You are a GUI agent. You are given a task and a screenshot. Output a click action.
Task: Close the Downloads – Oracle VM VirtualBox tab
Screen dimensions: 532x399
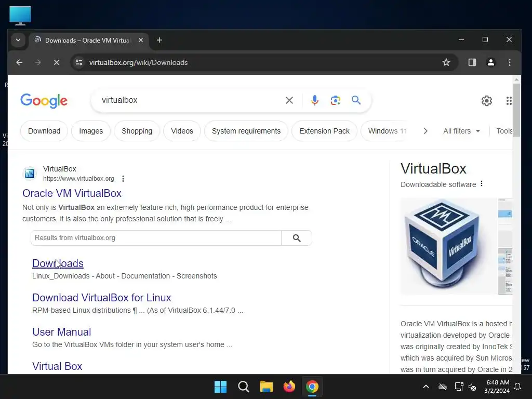[x=141, y=40]
